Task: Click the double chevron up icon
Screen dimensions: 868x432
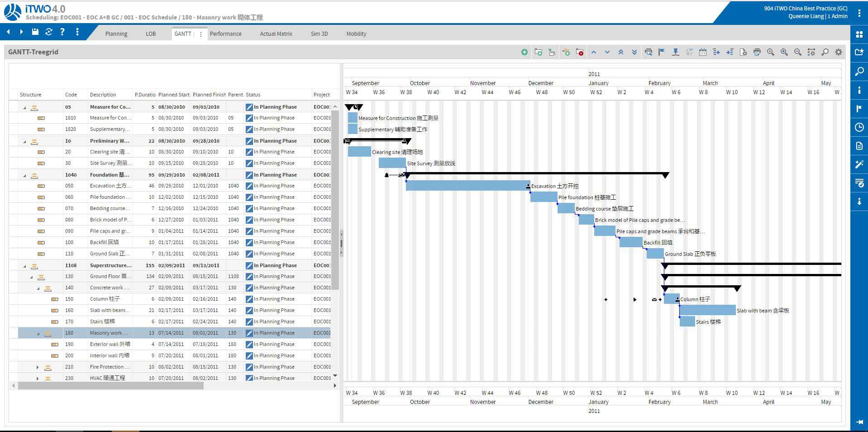Action: pos(621,53)
